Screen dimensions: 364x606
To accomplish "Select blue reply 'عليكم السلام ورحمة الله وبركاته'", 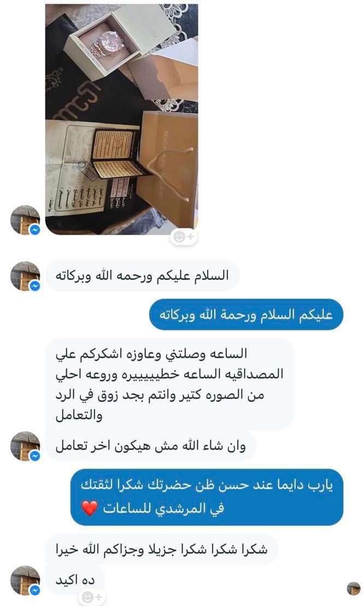I will 246,314.
